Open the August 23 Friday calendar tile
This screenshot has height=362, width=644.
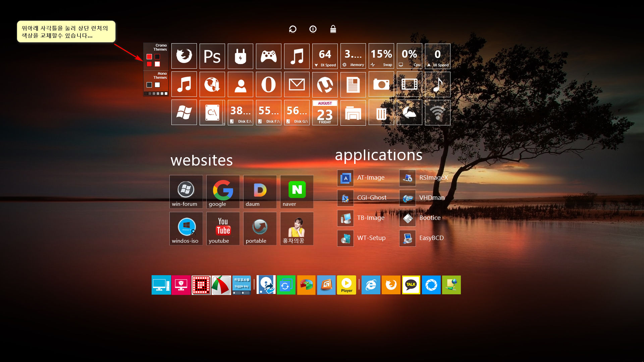pyautogui.click(x=325, y=113)
